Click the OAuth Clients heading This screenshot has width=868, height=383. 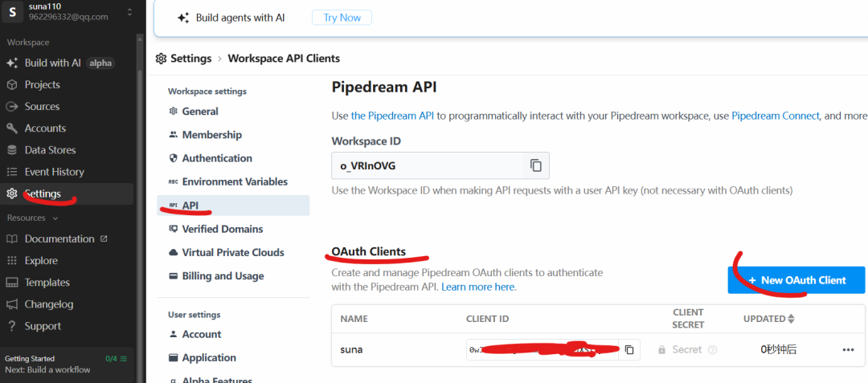click(369, 251)
